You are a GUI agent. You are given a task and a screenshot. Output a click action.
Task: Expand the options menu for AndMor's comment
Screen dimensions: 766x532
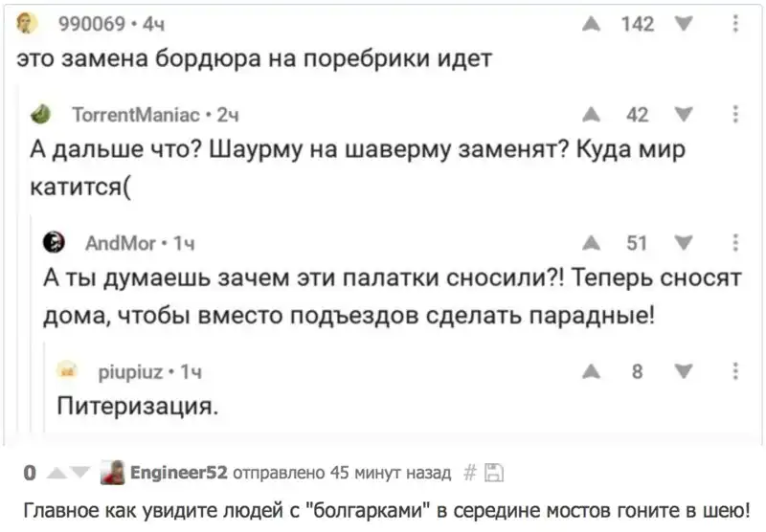pyautogui.click(x=734, y=243)
